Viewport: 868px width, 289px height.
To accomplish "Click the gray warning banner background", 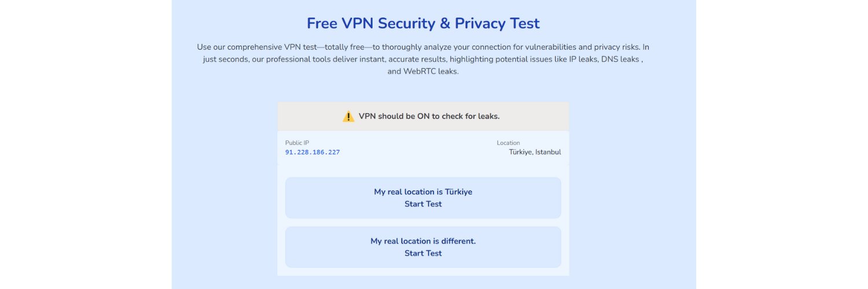I will click(x=423, y=116).
